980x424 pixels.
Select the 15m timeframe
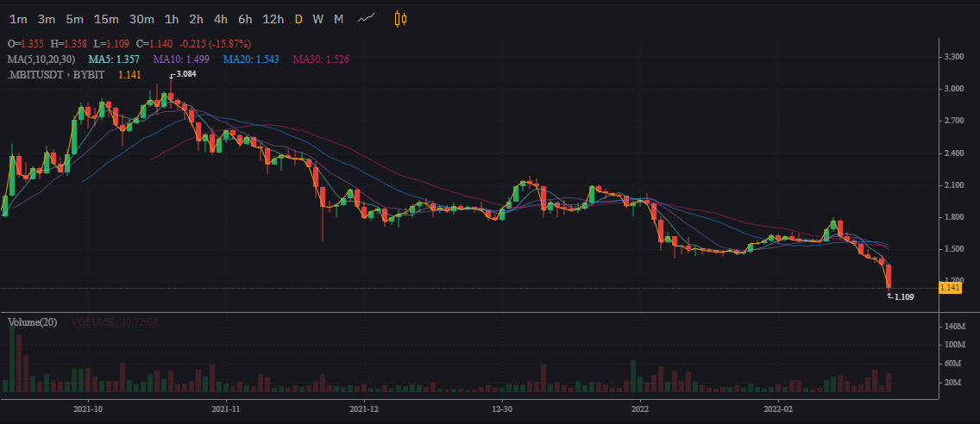106,19
